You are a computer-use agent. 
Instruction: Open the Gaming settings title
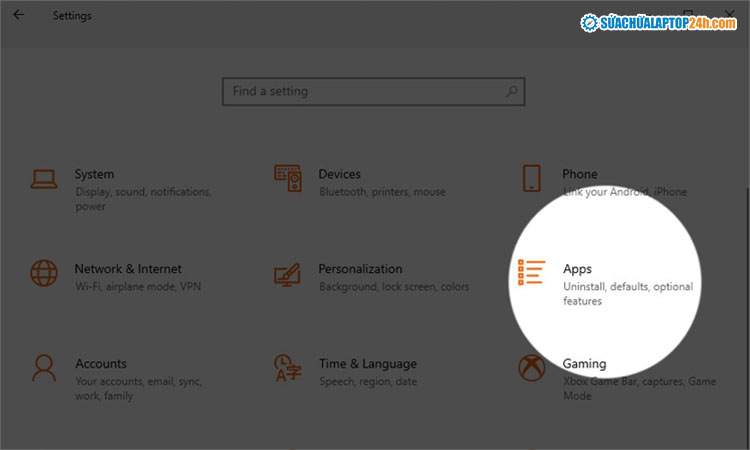[x=585, y=364]
